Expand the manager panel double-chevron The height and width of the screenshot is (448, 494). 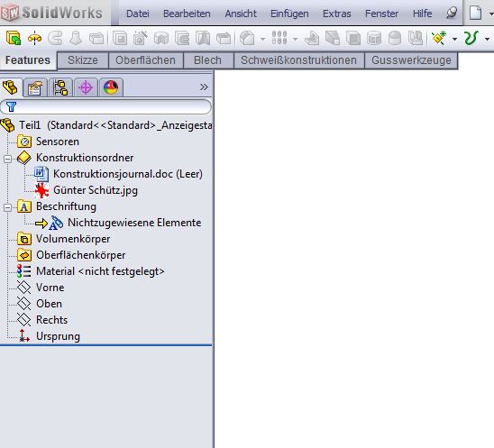[204, 87]
